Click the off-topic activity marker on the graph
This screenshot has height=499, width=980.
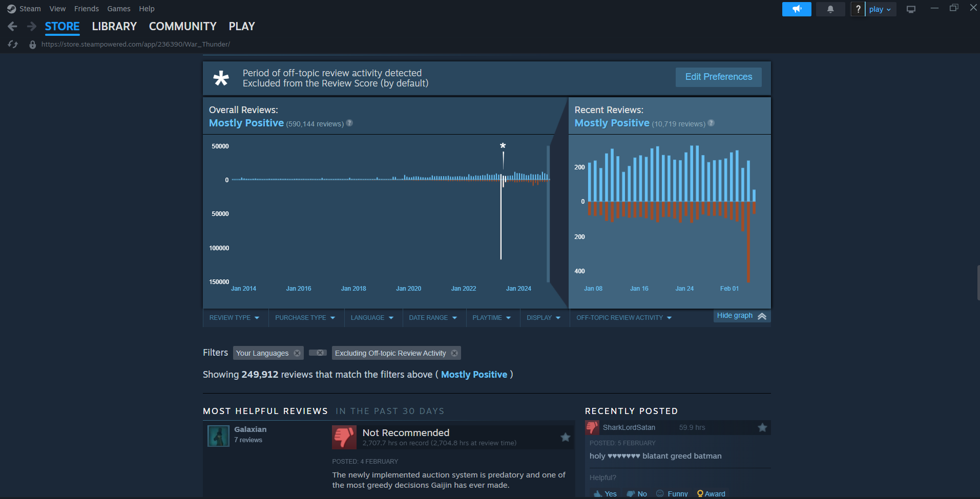503,146
